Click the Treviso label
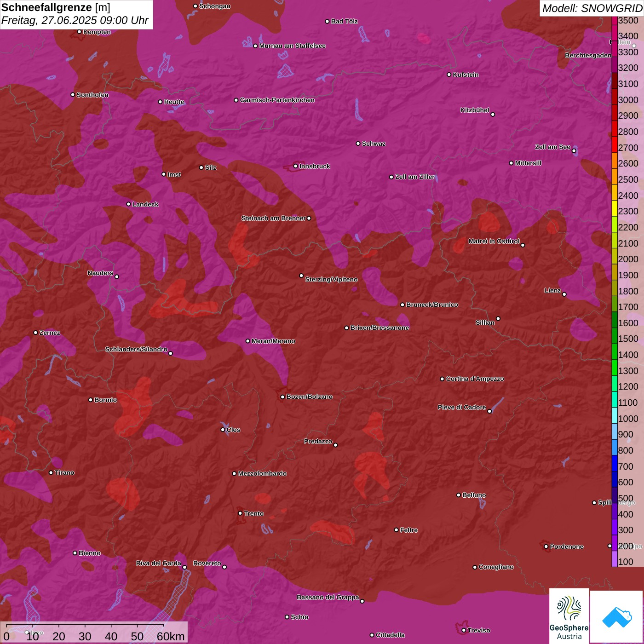Viewport: 644px width, 644px height. coord(479,630)
